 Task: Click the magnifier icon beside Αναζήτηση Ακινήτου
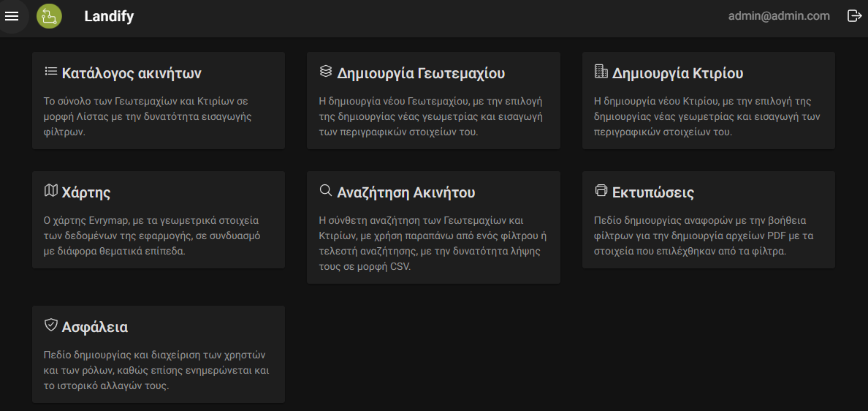[326, 191]
